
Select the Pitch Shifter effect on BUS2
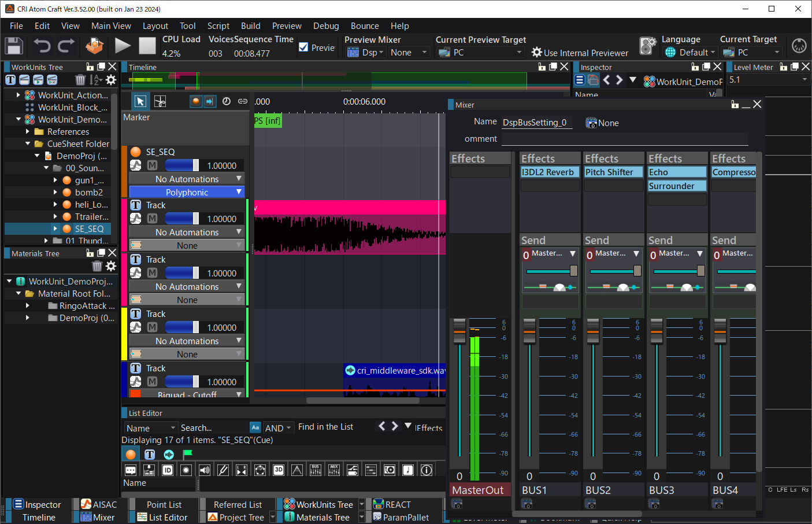[613, 172]
